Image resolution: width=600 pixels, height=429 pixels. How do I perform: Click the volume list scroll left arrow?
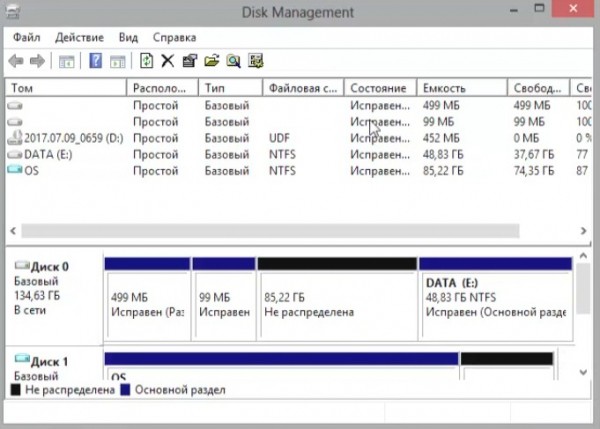(13, 231)
